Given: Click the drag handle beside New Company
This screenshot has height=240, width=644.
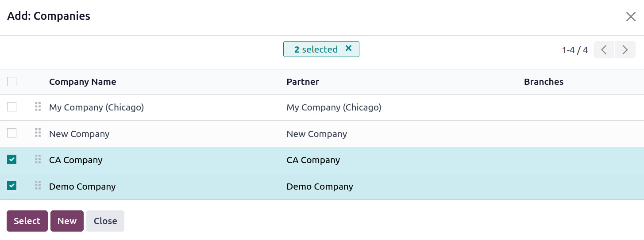Looking at the screenshot, I should tap(38, 133).
